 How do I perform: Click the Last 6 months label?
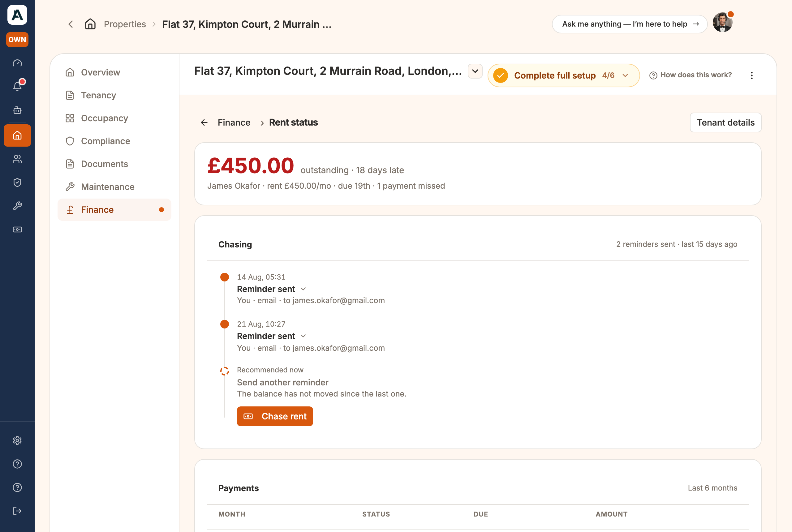point(712,488)
